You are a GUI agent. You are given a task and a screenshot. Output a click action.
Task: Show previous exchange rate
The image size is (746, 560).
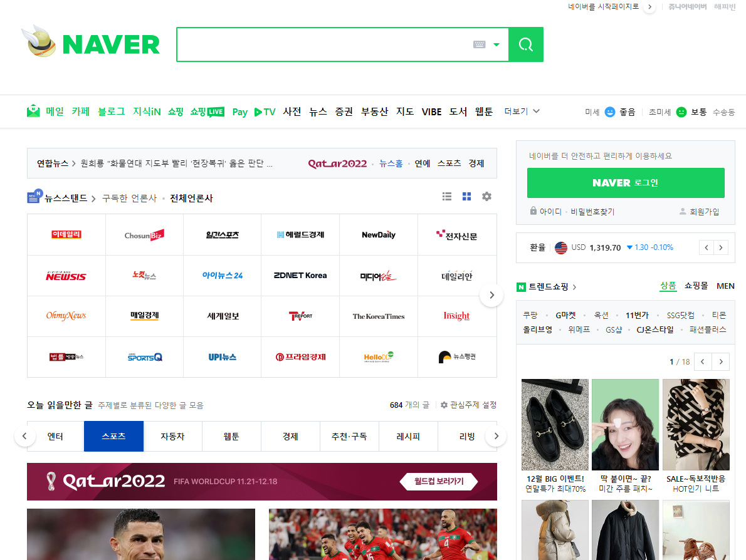point(707,247)
